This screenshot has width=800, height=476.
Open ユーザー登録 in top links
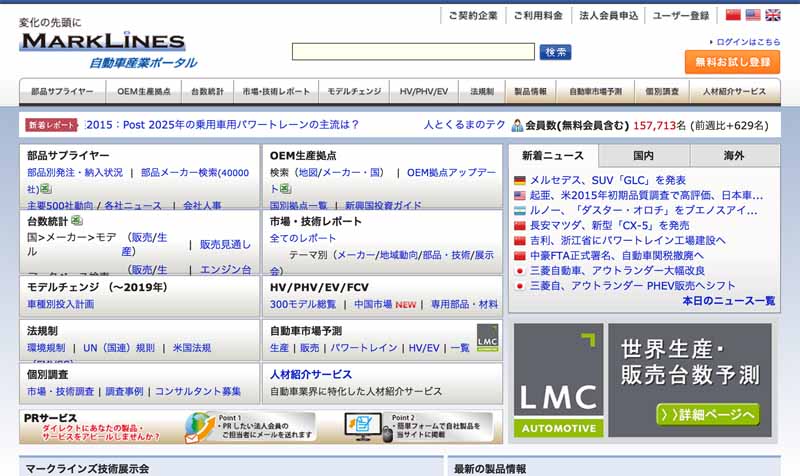(x=681, y=16)
